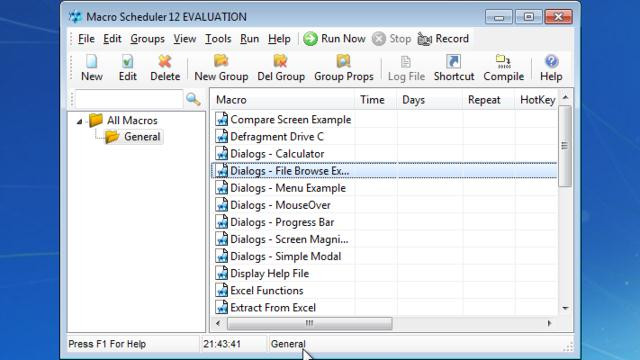
Task: Click the New Group toolbar icon
Action: click(x=221, y=68)
